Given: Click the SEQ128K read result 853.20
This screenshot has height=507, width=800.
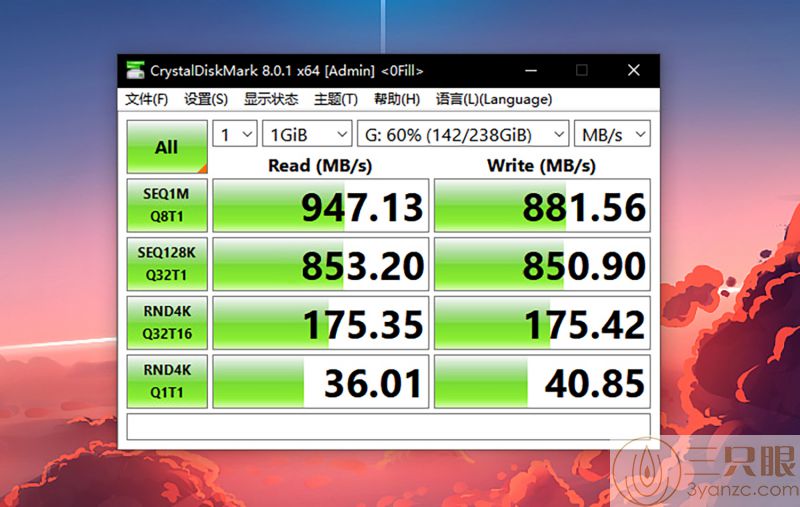Looking at the screenshot, I should pyautogui.click(x=320, y=264).
